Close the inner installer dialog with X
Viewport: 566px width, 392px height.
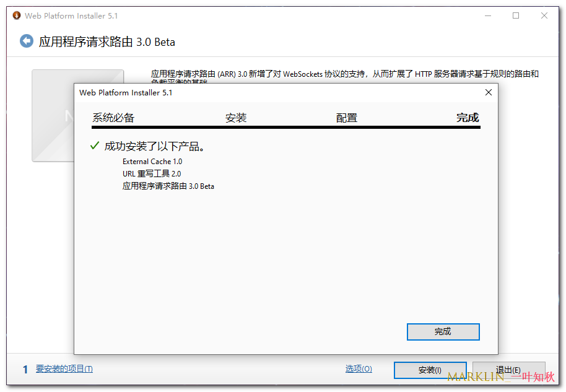coord(489,92)
